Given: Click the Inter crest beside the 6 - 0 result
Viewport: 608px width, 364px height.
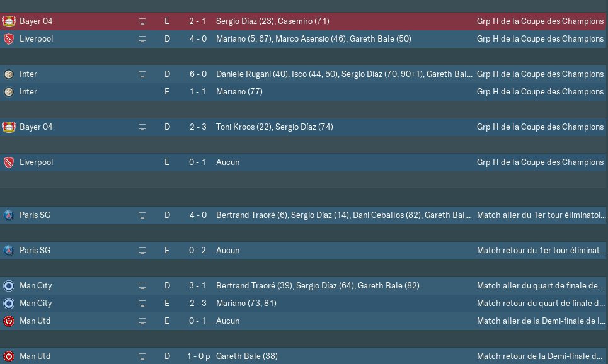Looking at the screenshot, I should tap(9, 74).
